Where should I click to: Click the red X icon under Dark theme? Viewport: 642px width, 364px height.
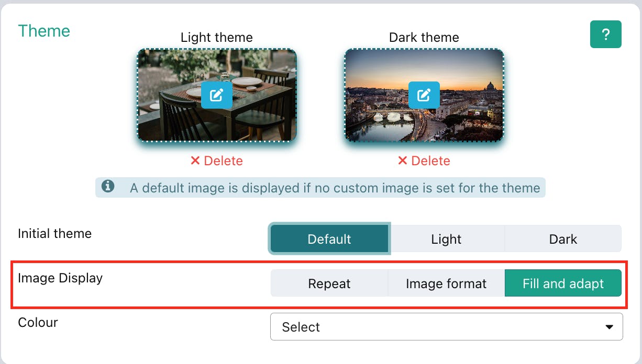click(x=402, y=161)
